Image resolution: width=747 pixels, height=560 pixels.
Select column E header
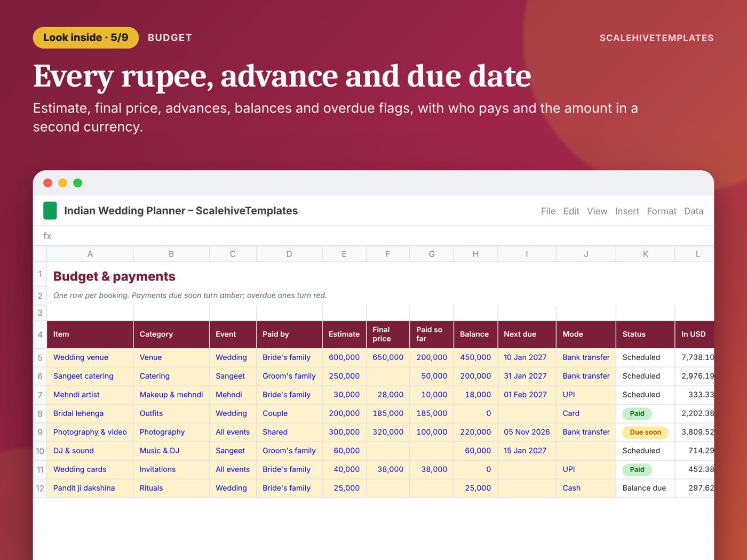click(x=344, y=254)
